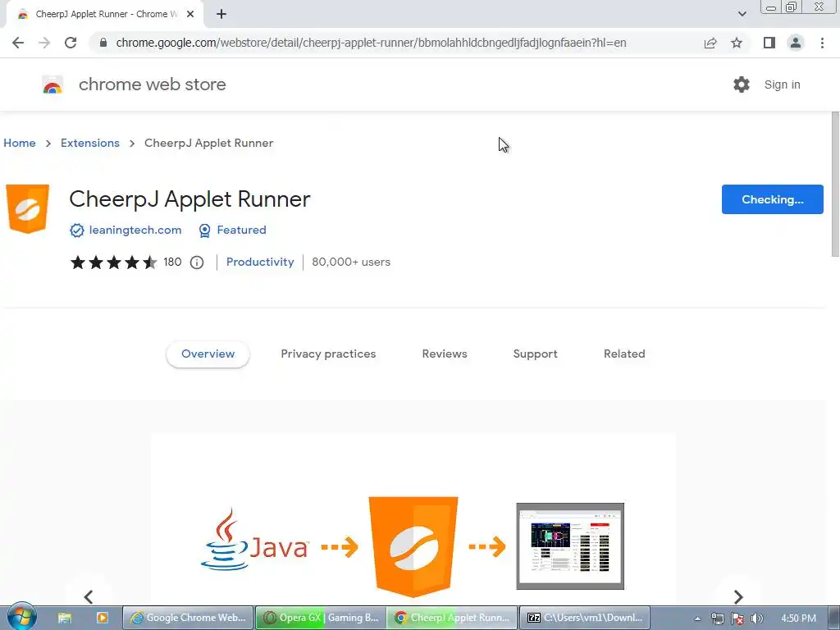Open the 180 ratings count

pyautogui.click(x=172, y=262)
